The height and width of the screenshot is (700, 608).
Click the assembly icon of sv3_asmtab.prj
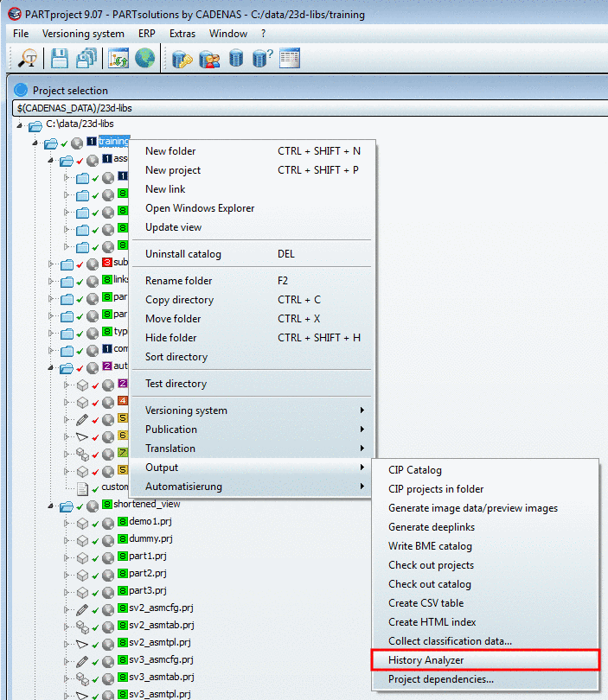tap(82, 678)
